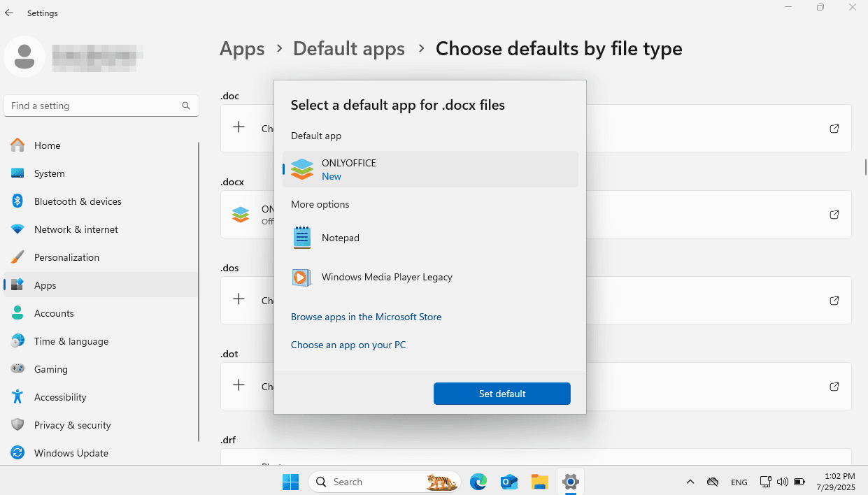Click the ONLYOFFICE icon in the .docx row
This screenshot has width=868, height=495.
(x=241, y=215)
